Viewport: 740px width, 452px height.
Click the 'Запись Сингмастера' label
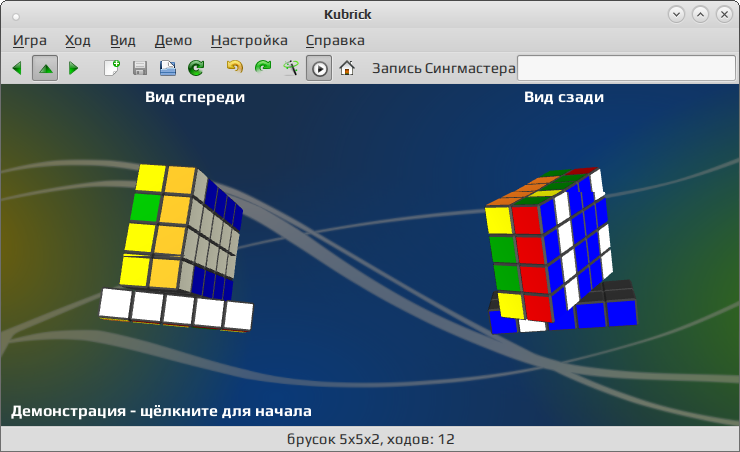(x=444, y=68)
